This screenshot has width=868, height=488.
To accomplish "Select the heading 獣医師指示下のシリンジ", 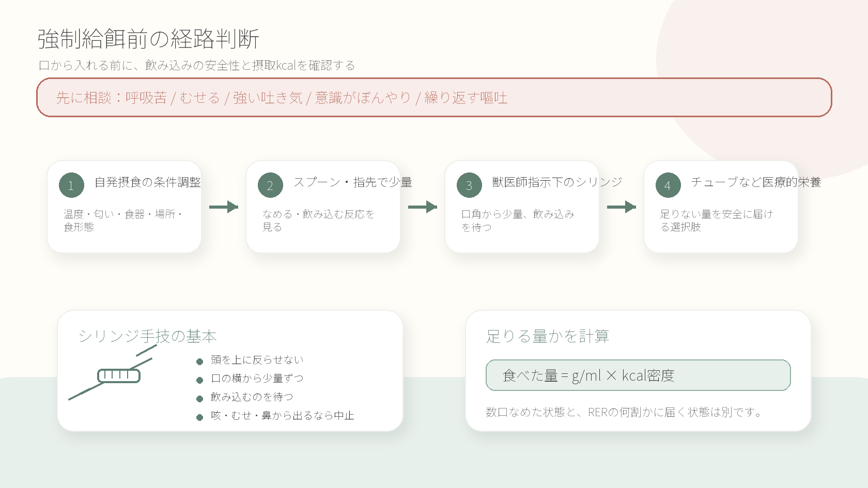I will point(557,182).
